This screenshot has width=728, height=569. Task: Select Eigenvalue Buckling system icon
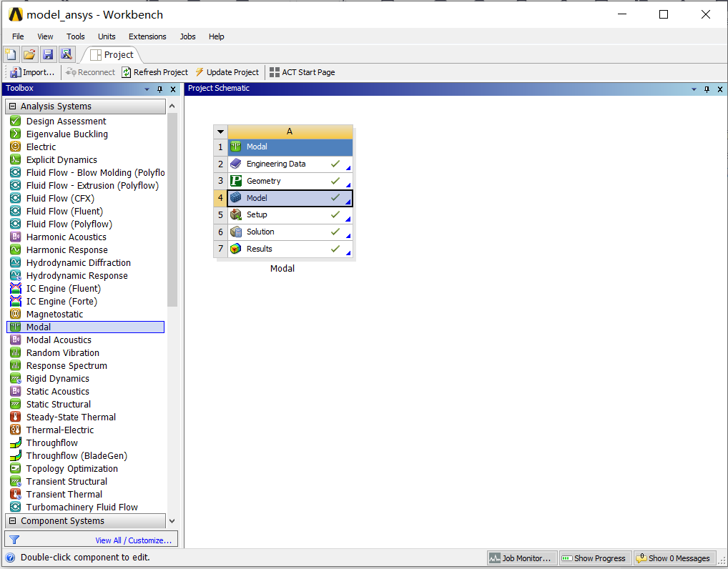15,134
